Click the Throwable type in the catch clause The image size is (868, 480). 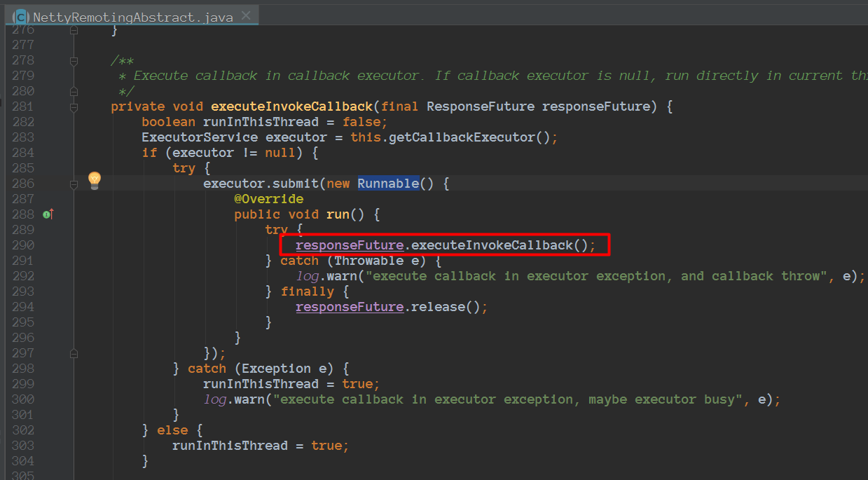368,261
